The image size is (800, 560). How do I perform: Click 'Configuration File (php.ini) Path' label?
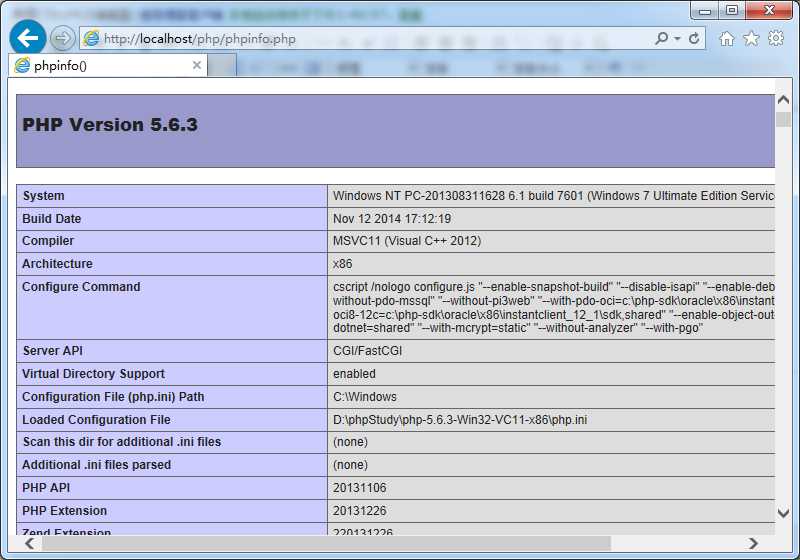point(113,397)
